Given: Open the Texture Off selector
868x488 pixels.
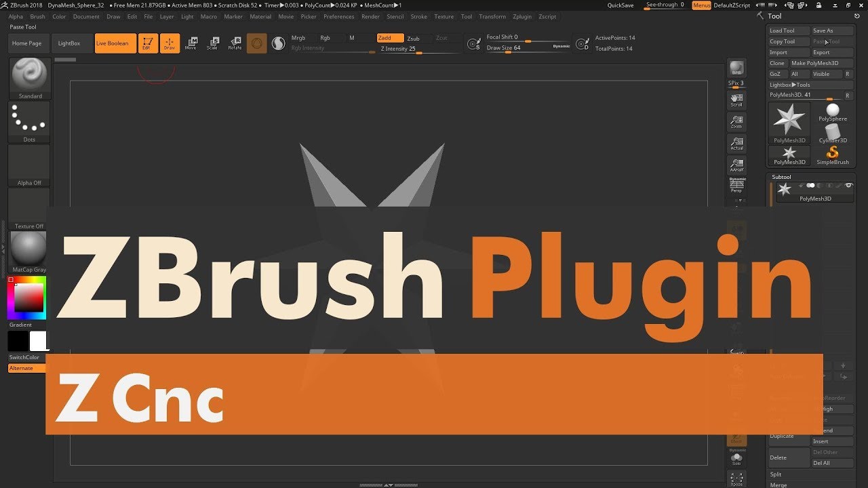Looking at the screenshot, I should 29,209.
